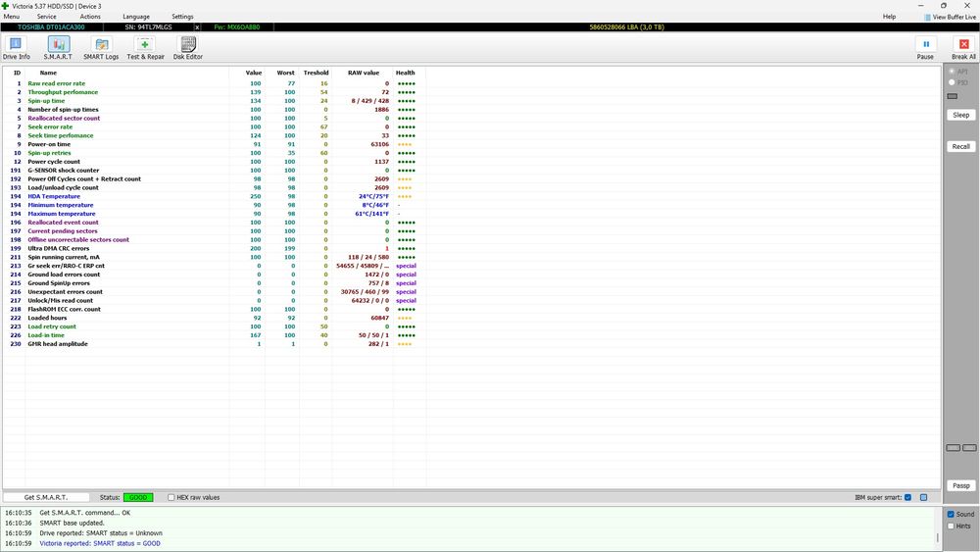
Task: Open the Menu menu
Action: point(11,17)
